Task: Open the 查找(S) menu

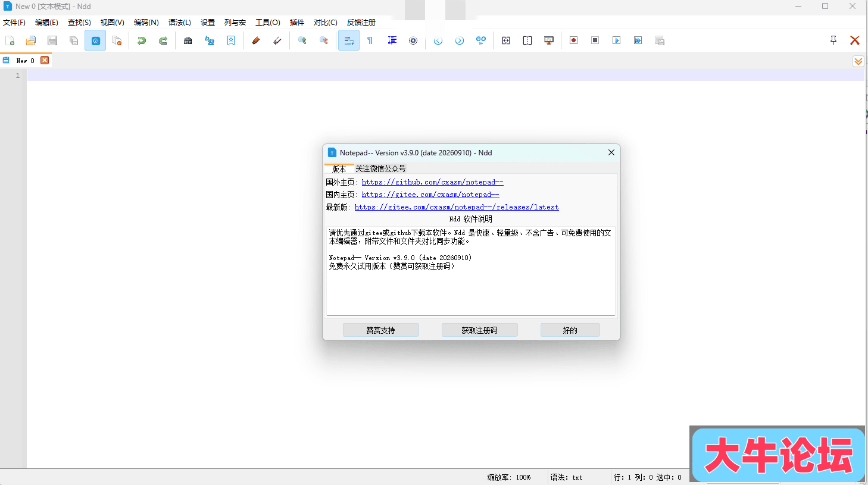Action: coord(79,23)
